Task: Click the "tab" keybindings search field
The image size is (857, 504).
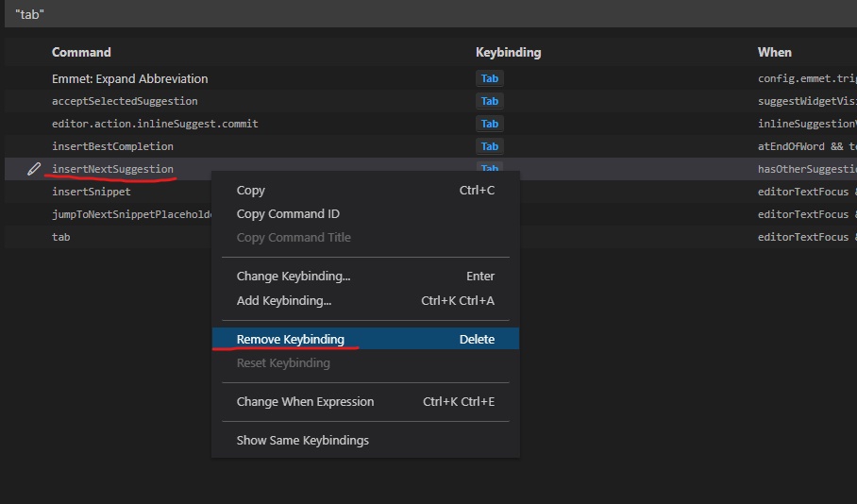Action: click(x=430, y=13)
